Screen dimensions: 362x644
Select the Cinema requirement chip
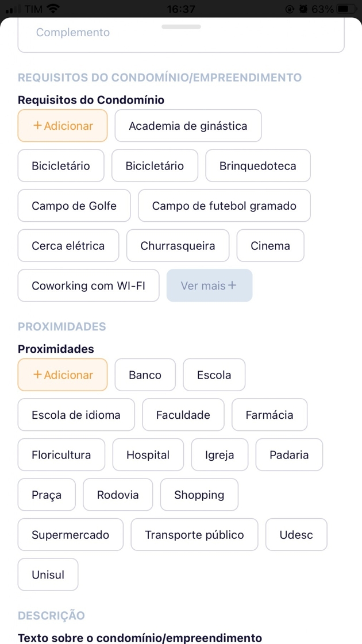tap(270, 246)
